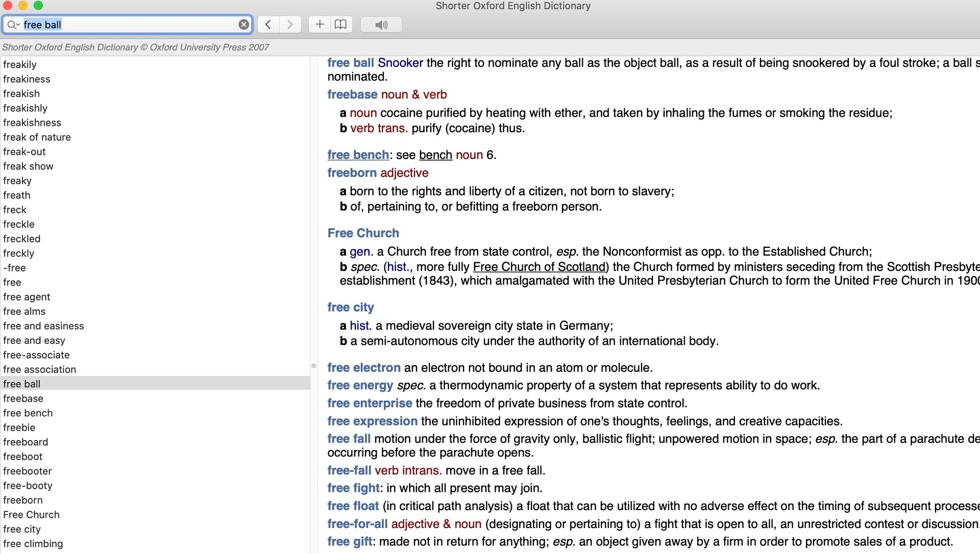This screenshot has height=554, width=980.
Task: Select highlighted 'free ball' list row
Action: pyautogui.click(x=155, y=384)
